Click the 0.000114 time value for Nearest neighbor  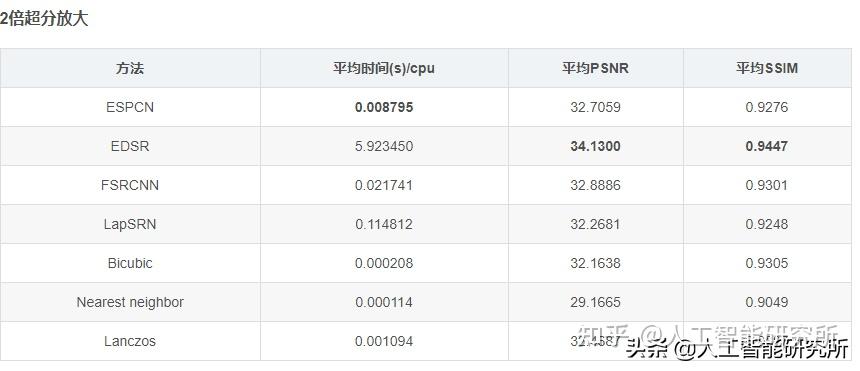pyautogui.click(x=384, y=302)
